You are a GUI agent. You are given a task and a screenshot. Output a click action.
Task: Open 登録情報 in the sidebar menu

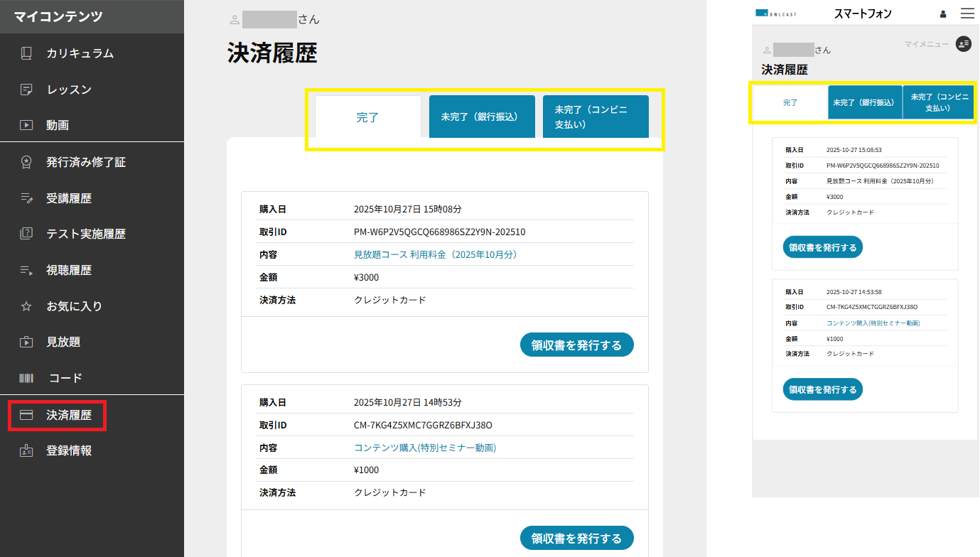pyautogui.click(x=69, y=450)
